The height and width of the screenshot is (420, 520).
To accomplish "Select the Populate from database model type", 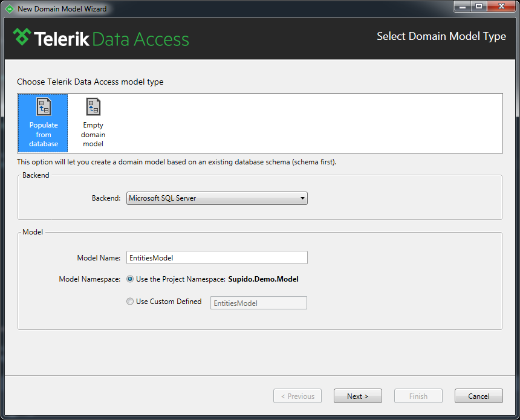I will (43, 123).
